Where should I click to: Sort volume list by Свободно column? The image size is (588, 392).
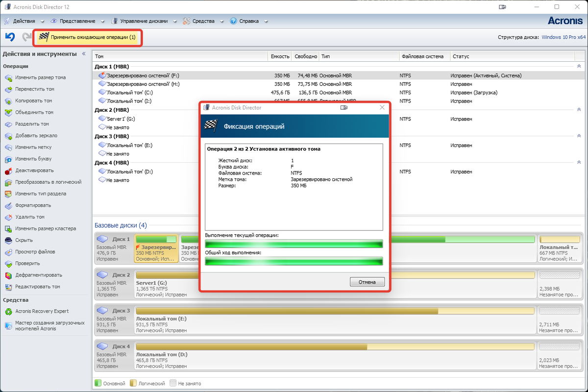point(305,56)
